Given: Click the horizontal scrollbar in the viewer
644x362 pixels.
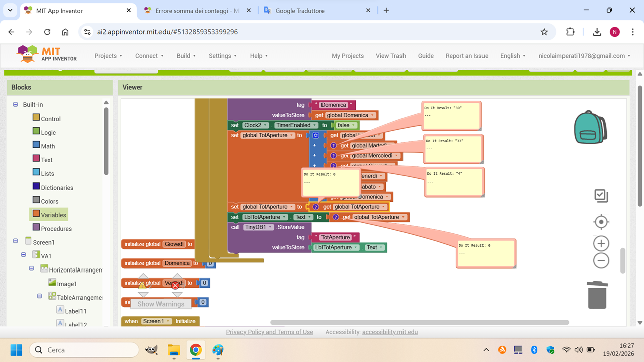Looking at the screenshot, I should [x=419, y=322].
